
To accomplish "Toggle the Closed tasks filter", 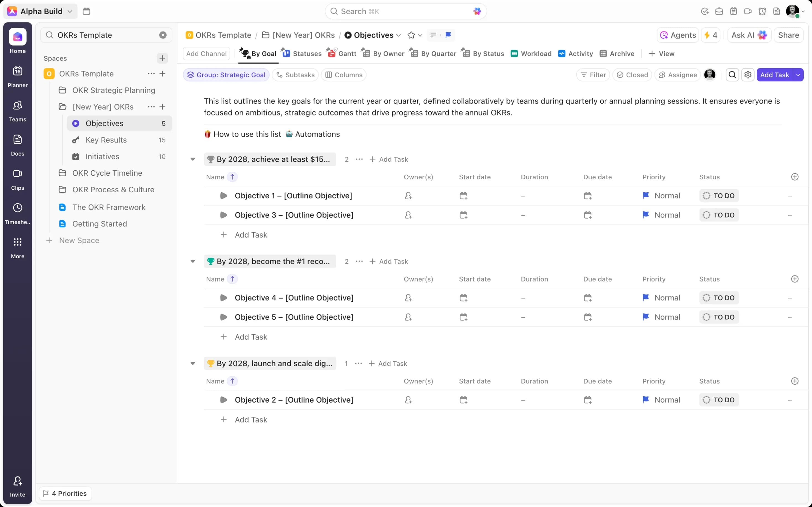I will (x=632, y=75).
